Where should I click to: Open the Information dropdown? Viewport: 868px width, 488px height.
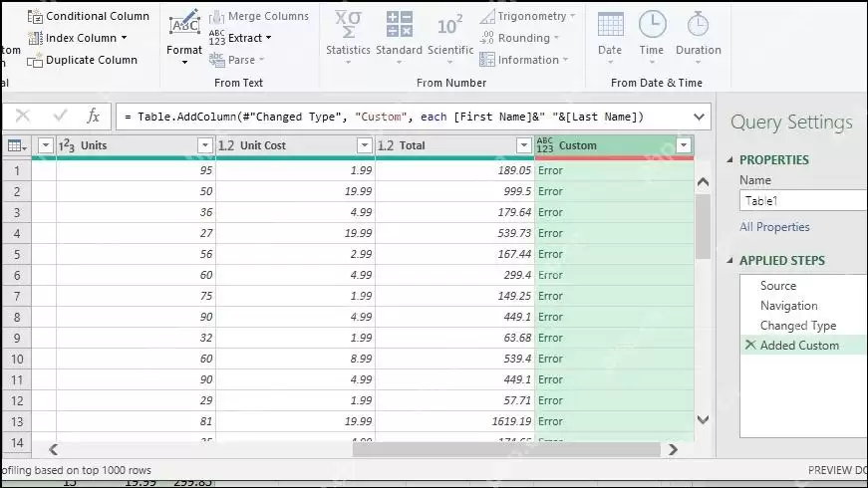pos(565,60)
